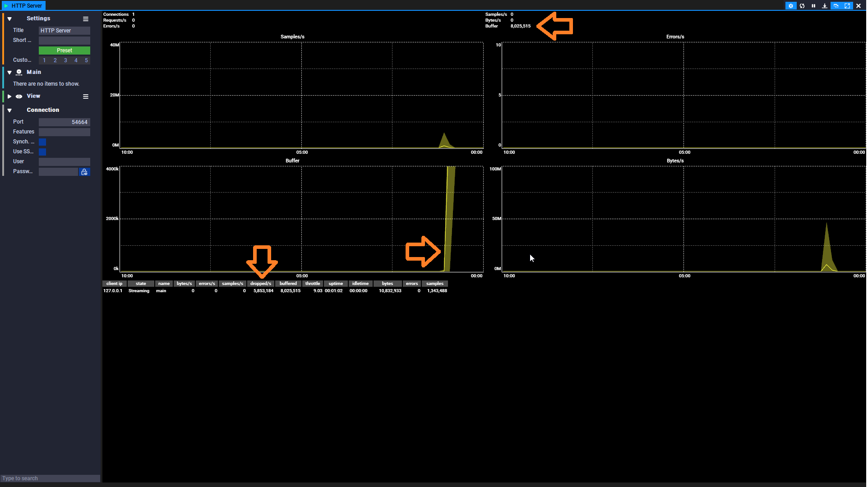
Task: Select custom preset 2
Action: (x=55, y=60)
